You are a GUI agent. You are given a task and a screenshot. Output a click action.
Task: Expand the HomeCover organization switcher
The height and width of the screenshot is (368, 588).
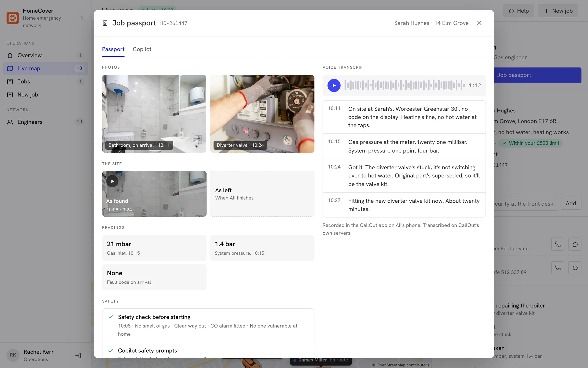(x=82, y=18)
